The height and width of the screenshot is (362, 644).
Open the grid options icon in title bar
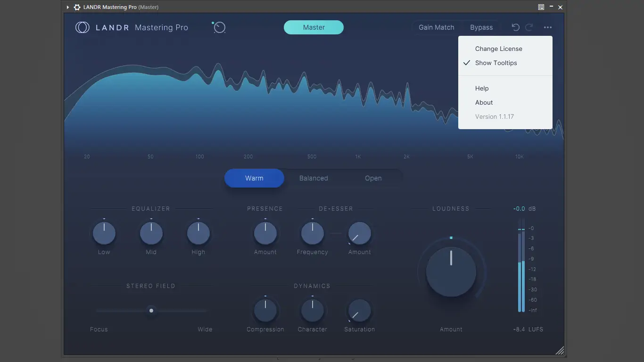[x=541, y=7]
